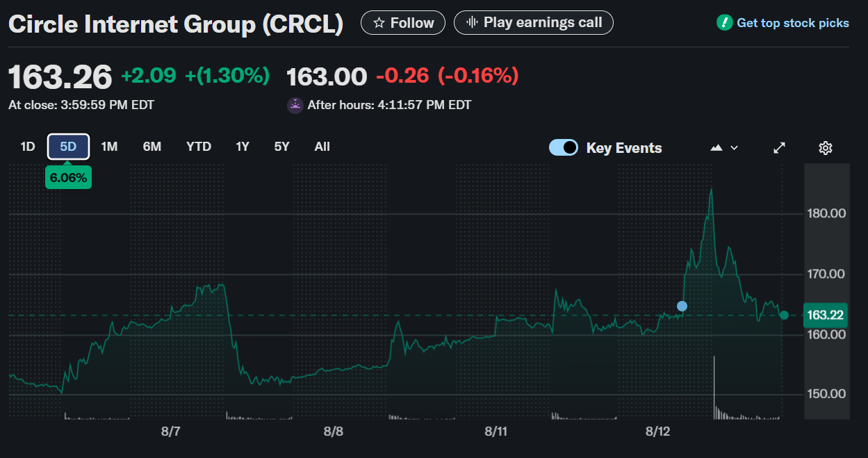The height and width of the screenshot is (458, 868).
Task: Follow Circle Internet Group stock
Action: coord(403,23)
